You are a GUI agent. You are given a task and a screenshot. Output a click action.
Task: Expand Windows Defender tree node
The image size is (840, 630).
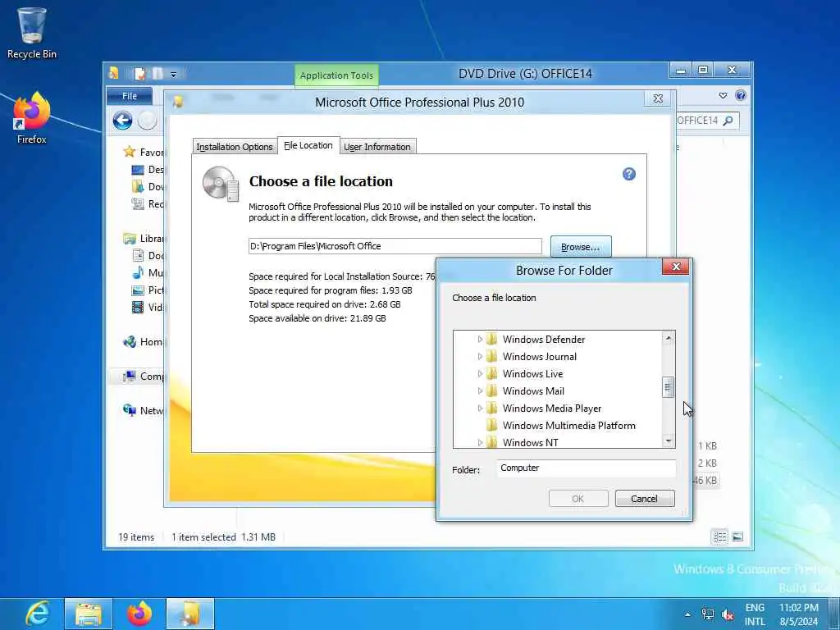(480, 339)
